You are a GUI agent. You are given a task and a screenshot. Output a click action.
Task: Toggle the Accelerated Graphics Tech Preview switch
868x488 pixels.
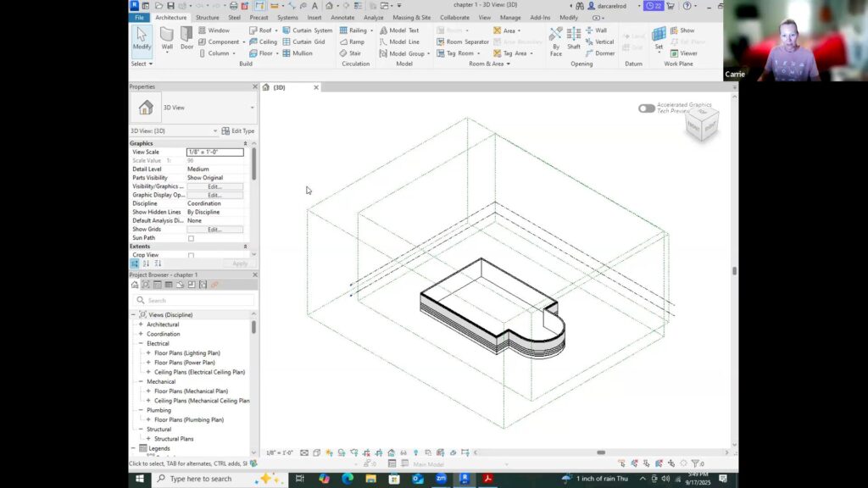[x=646, y=108]
